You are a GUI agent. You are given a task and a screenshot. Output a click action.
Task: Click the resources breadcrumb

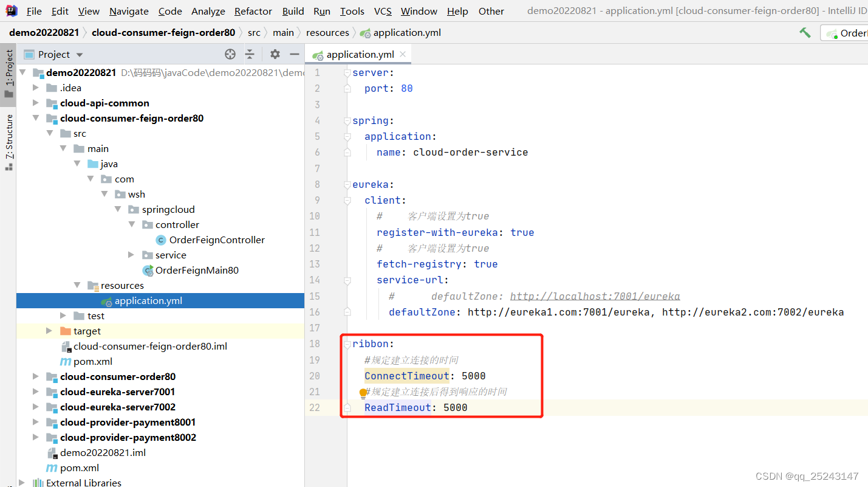point(327,33)
